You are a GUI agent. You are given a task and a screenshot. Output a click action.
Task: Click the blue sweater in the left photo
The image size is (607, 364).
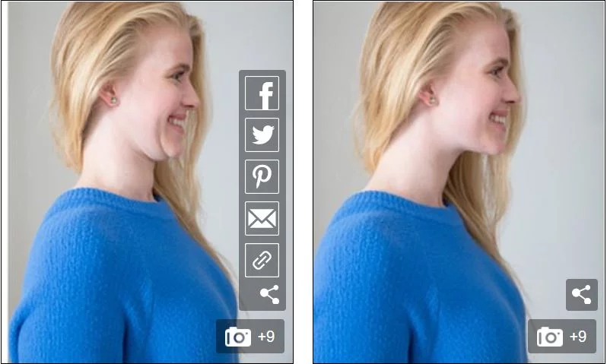click(x=114, y=281)
